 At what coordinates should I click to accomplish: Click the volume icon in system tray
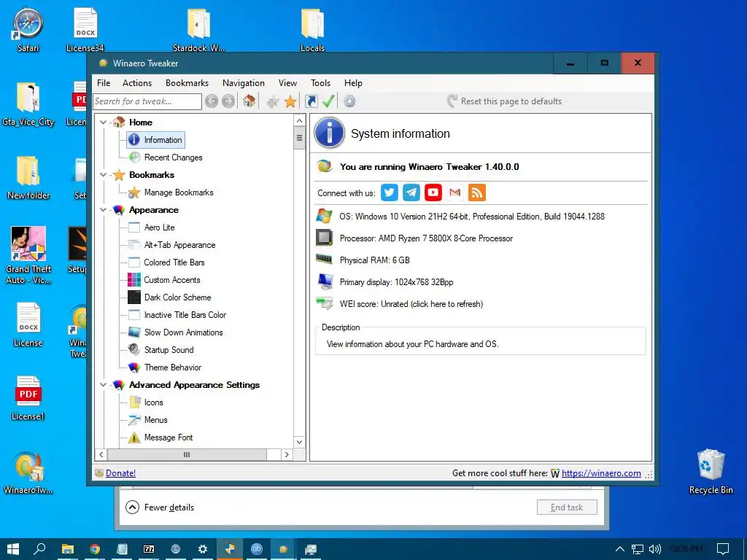(654, 549)
